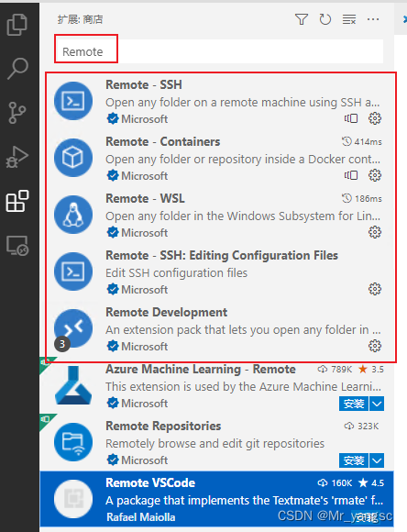Click the Remote Development pack icon
This screenshot has height=532, width=407.
click(73, 328)
